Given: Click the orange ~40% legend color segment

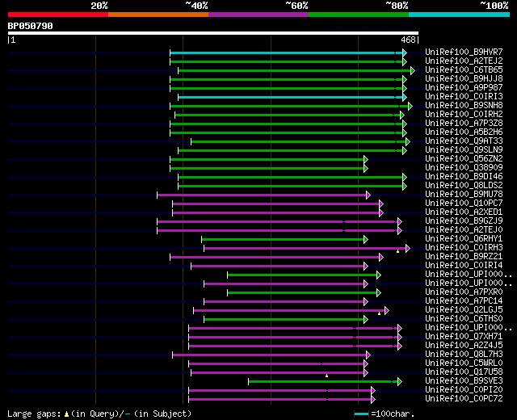Looking at the screenshot, I should click(x=158, y=15).
